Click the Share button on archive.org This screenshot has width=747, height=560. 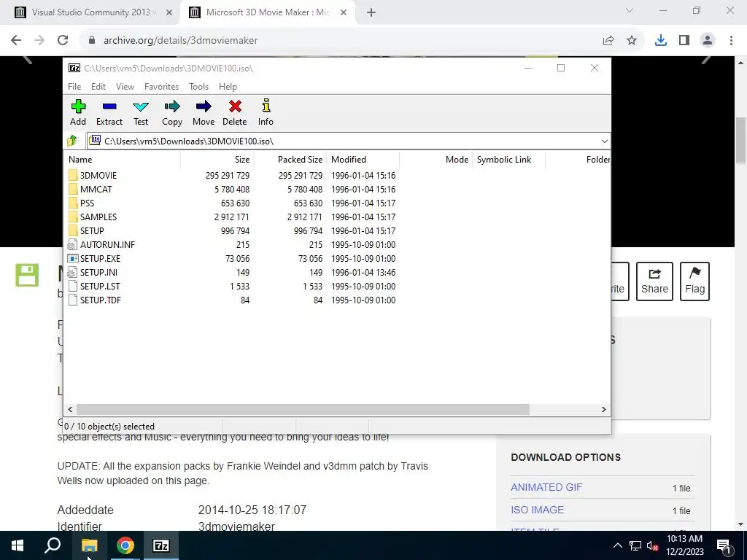click(x=654, y=281)
